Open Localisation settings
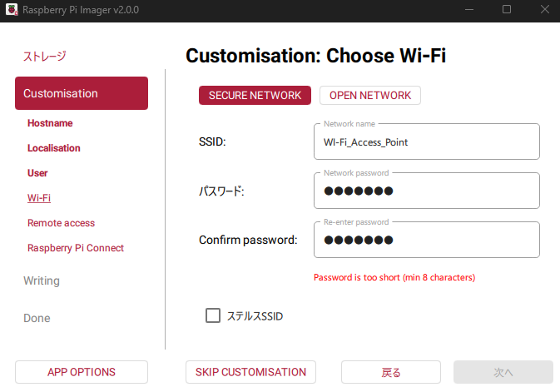560x392 pixels. (x=54, y=148)
